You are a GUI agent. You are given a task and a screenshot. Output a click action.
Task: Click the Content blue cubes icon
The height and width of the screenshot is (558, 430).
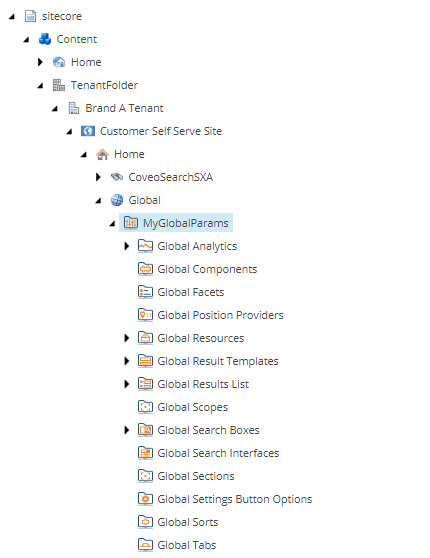(x=45, y=39)
